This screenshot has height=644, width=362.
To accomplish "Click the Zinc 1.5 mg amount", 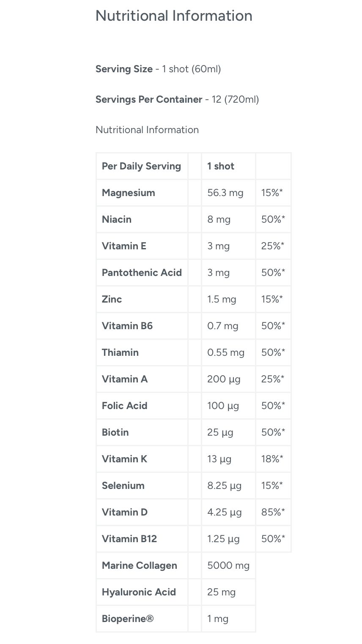I will tap(222, 299).
